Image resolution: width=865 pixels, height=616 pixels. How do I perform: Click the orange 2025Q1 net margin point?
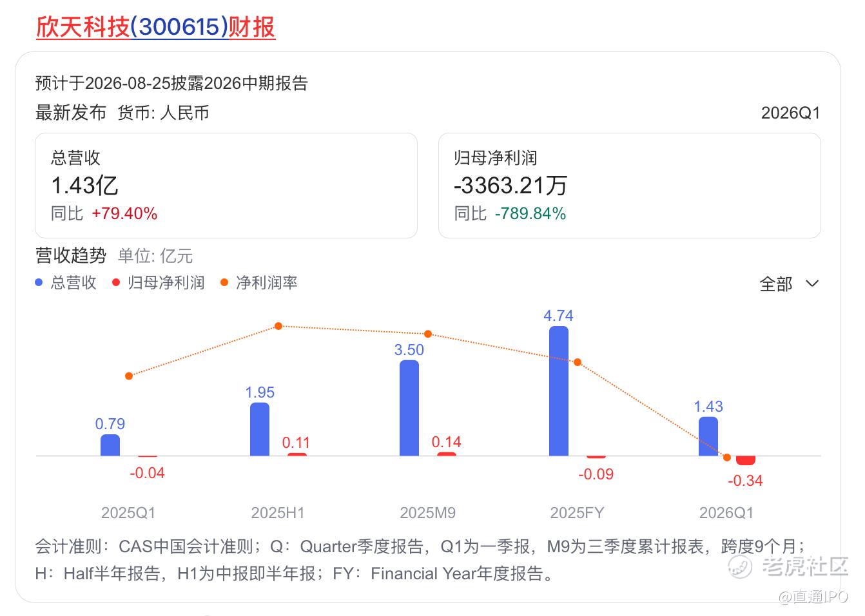[x=129, y=376]
